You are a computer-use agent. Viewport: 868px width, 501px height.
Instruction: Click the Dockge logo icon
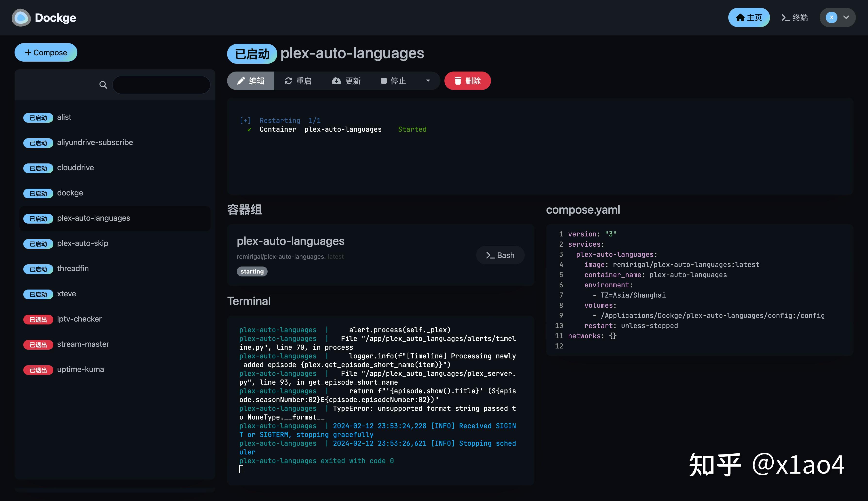tap(21, 17)
